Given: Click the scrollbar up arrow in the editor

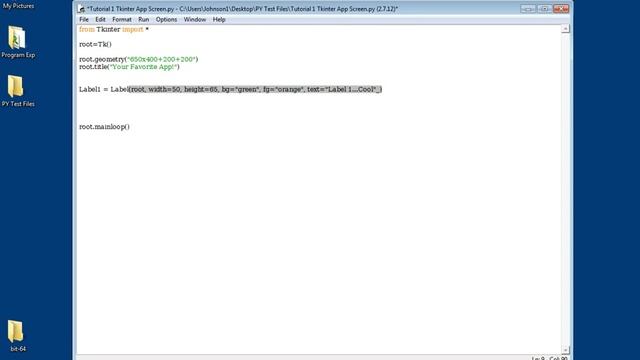Looking at the screenshot, I should (565, 29).
